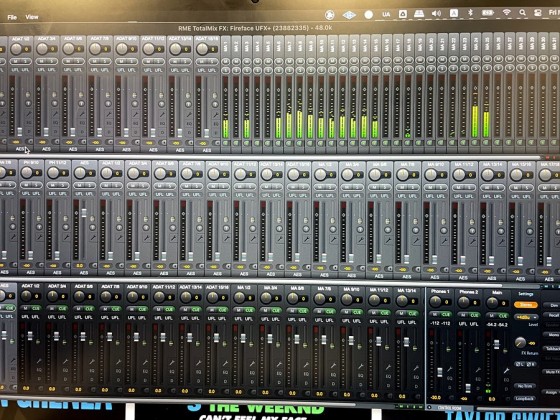Click the FX Return knob in Settings
The height and width of the screenshot is (420, 560).
520,342
